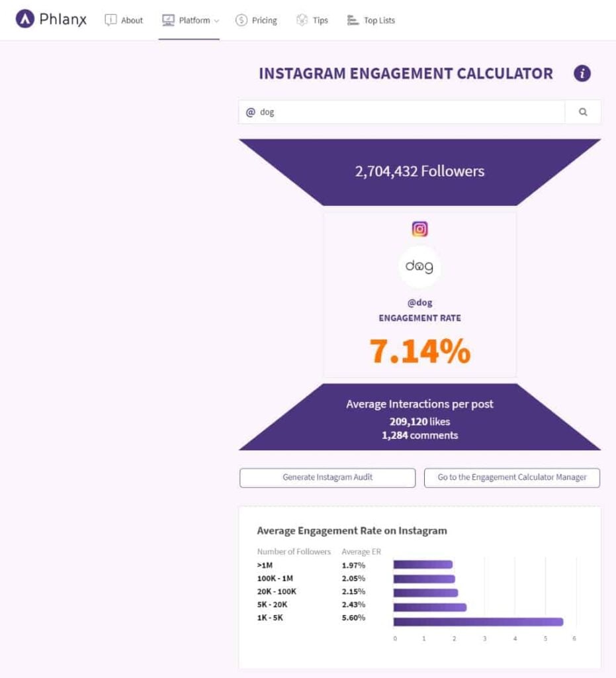This screenshot has width=616, height=678.
Task: Click the About speech bubble icon
Action: pos(110,20)
